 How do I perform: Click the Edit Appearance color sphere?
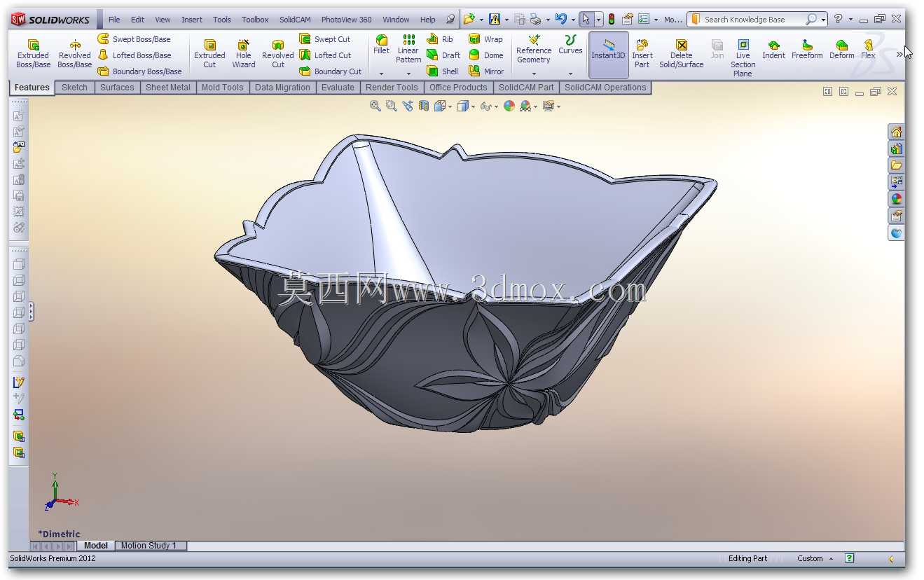pos(509,106)
